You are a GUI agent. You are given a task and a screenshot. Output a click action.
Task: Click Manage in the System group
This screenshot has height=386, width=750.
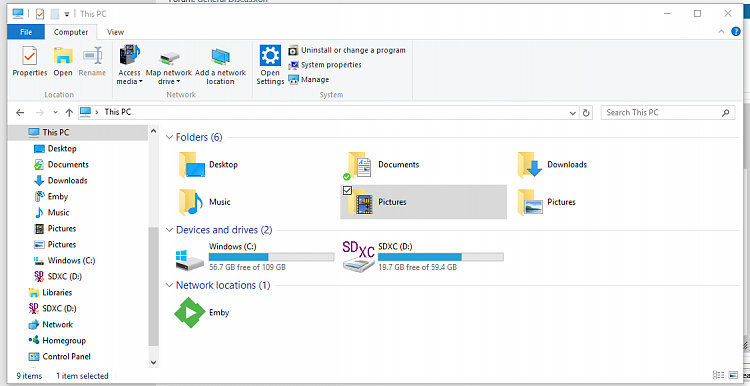point(309,79)
